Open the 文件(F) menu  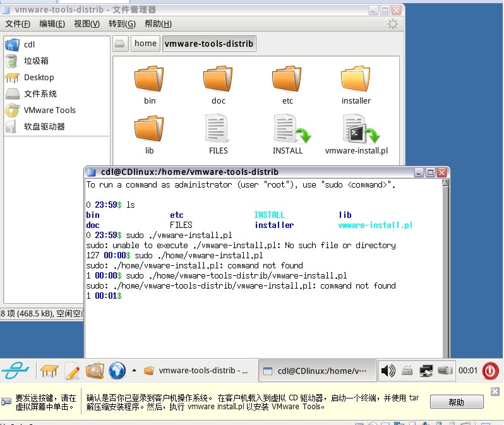pos(18,24)
